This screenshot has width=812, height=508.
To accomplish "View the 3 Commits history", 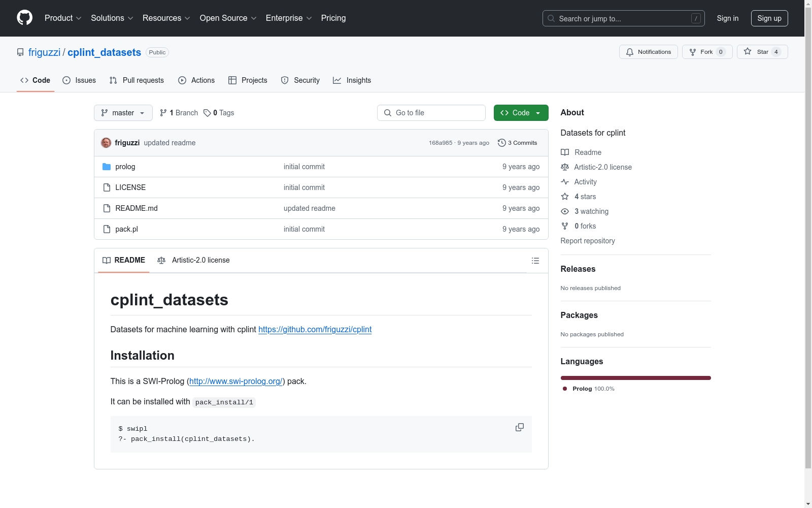I will click(518, 143).
